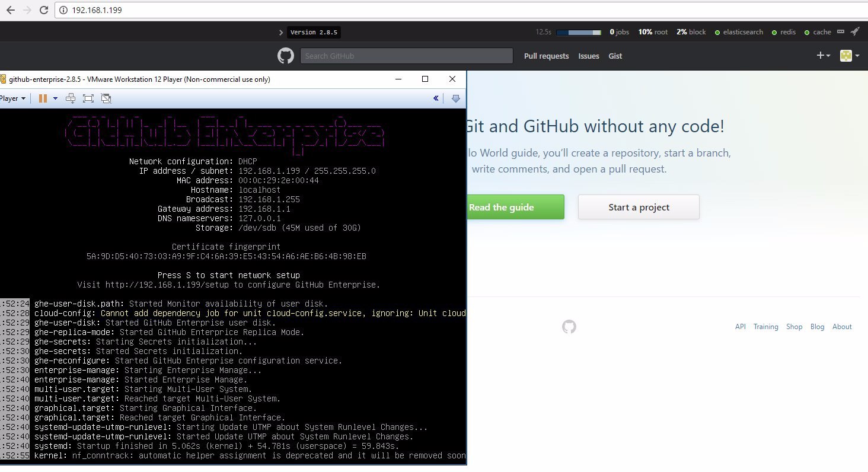The image size is (868, 472).
Task: Click the MAC address 00:0c:29:2e:00:44 line
Action: click(x=248, y=180)
